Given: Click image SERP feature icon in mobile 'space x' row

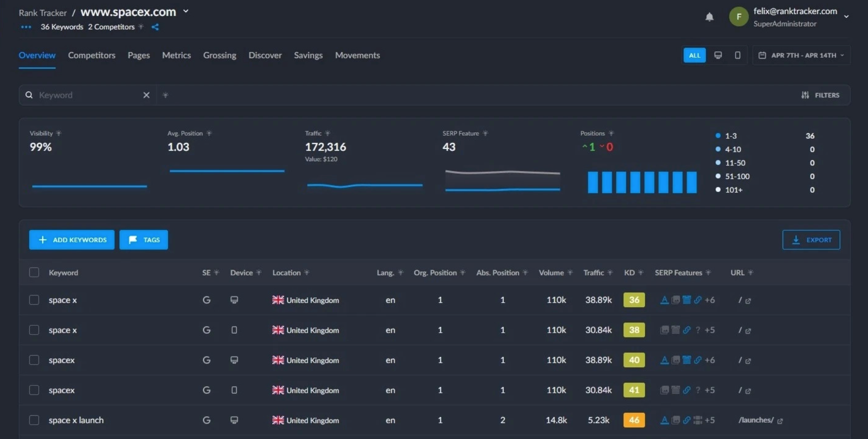Looking at the screenshot, I should point(664,330).
